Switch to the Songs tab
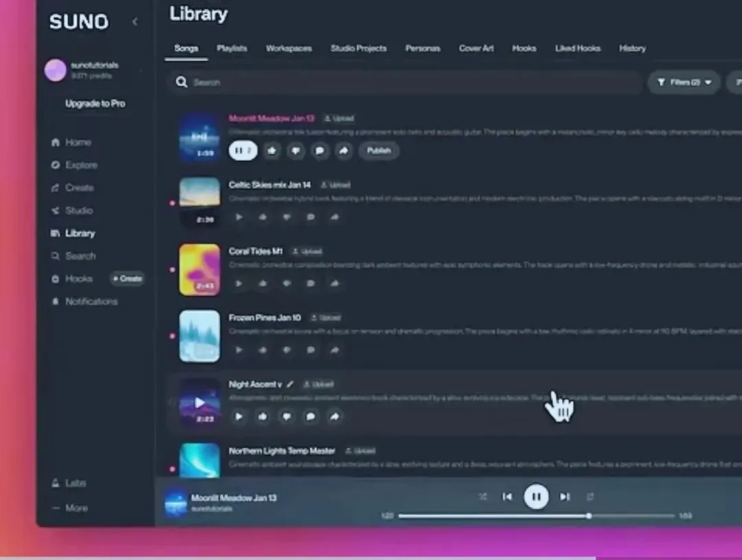The image size is (742, 560). click(x=186, y=48)
